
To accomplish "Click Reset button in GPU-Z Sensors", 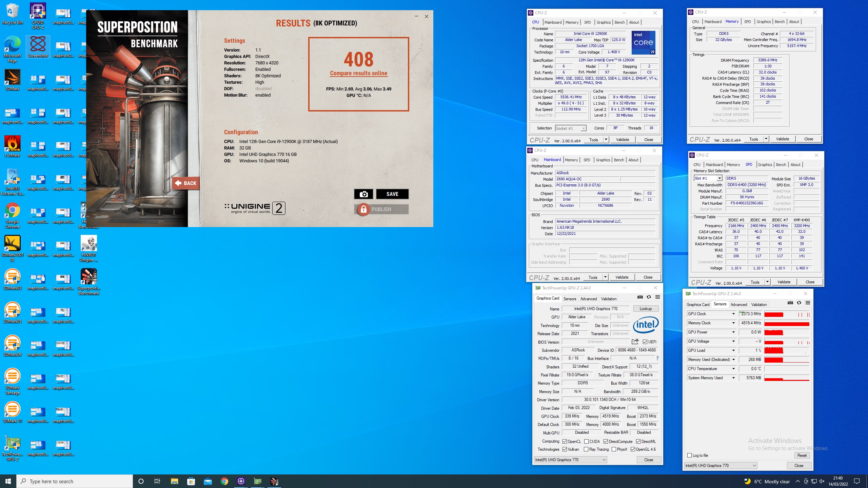I will (802, 455).
